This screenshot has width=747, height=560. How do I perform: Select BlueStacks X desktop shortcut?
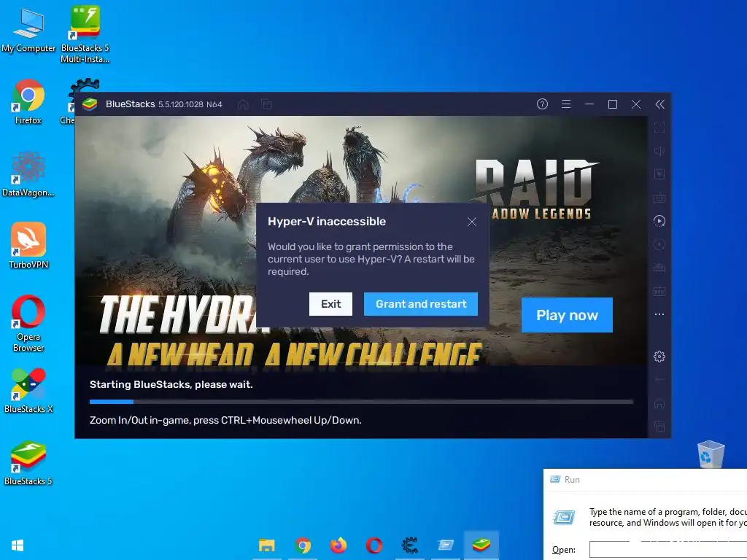pos(28,391)
